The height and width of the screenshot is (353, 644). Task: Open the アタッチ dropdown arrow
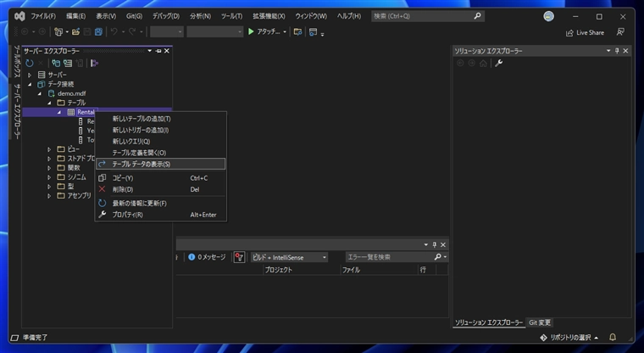point(285,32)
